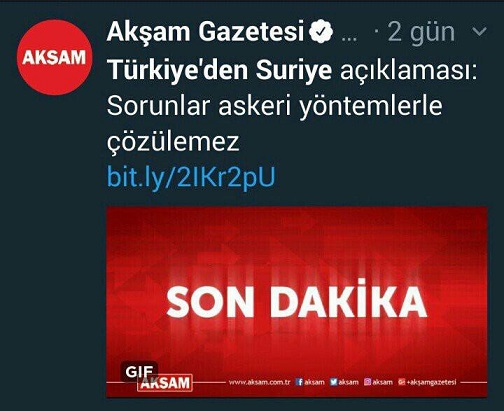This screenshot has height=411, width=504.
Task: Open the SON DAKİKA media thumbnail
Action: (x=297, y=302)
